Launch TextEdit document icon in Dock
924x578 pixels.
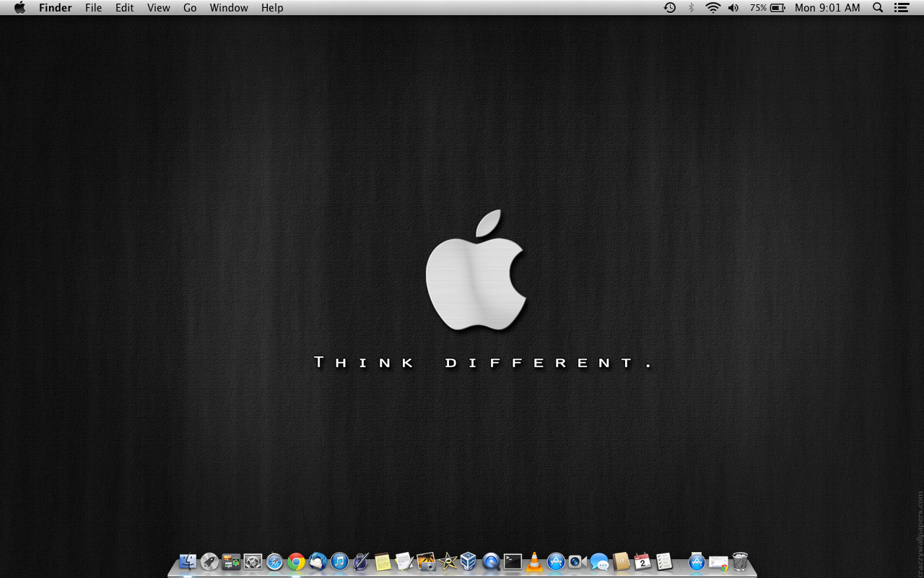[x=404, y=561]
